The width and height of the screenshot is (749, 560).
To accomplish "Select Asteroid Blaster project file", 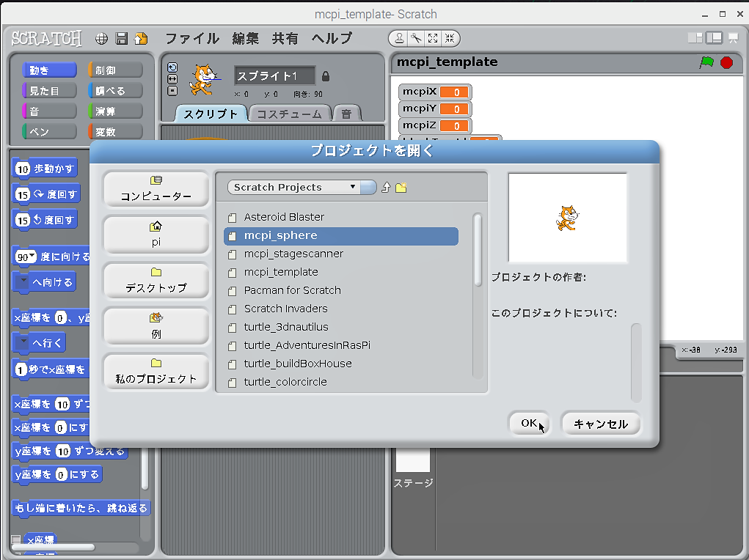I will click(341, 217).
